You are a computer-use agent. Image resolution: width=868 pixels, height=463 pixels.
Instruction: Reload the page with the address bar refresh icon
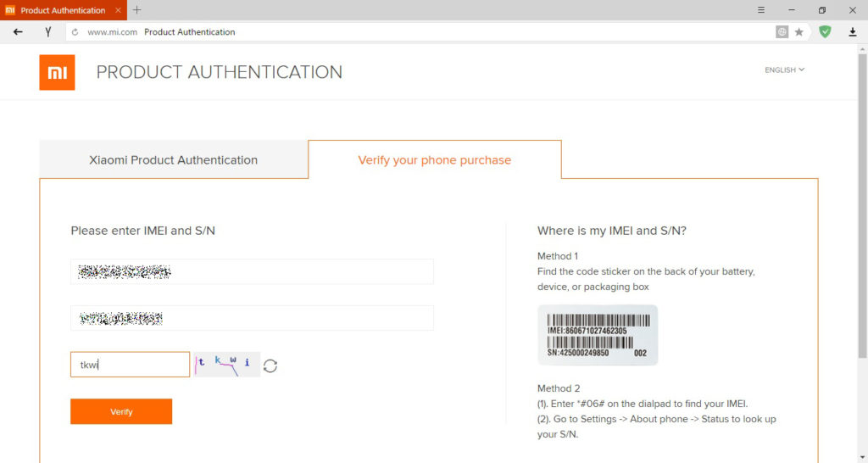[x=75, y=32]
